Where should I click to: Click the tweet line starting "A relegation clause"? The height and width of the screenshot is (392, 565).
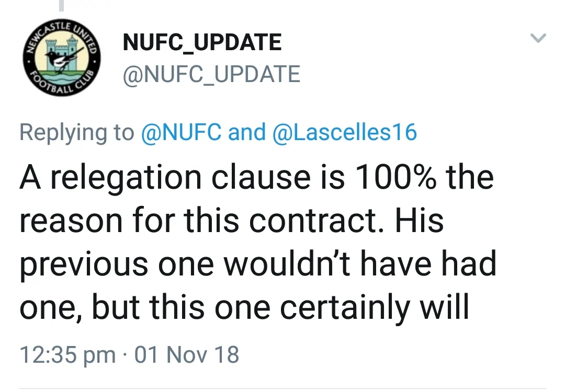(256, 177)
